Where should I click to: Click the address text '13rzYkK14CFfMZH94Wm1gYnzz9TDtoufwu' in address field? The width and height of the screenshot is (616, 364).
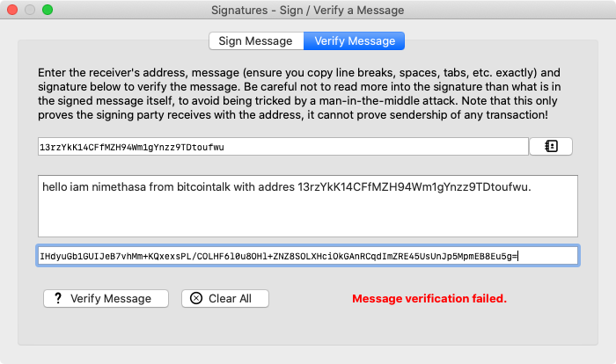(x=132, y=147)
